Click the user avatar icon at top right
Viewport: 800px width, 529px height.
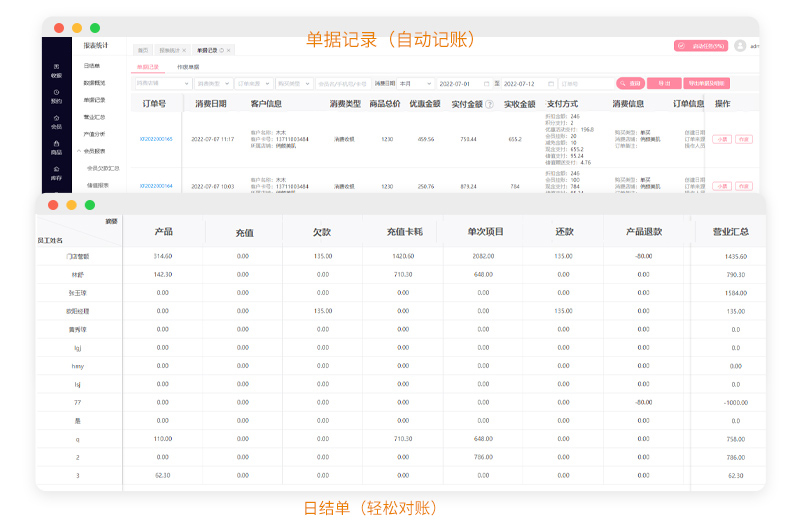(x=740, y=46)
